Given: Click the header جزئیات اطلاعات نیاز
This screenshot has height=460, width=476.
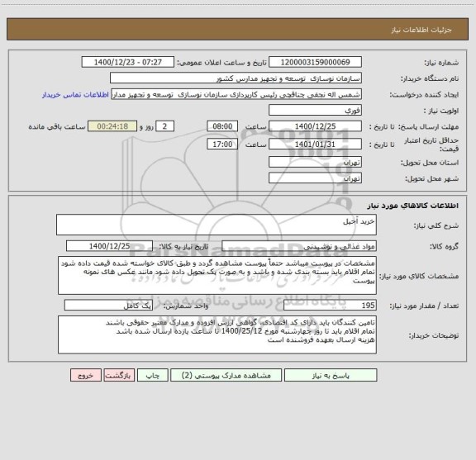Looking at the screenshot, I should (421, 30).
